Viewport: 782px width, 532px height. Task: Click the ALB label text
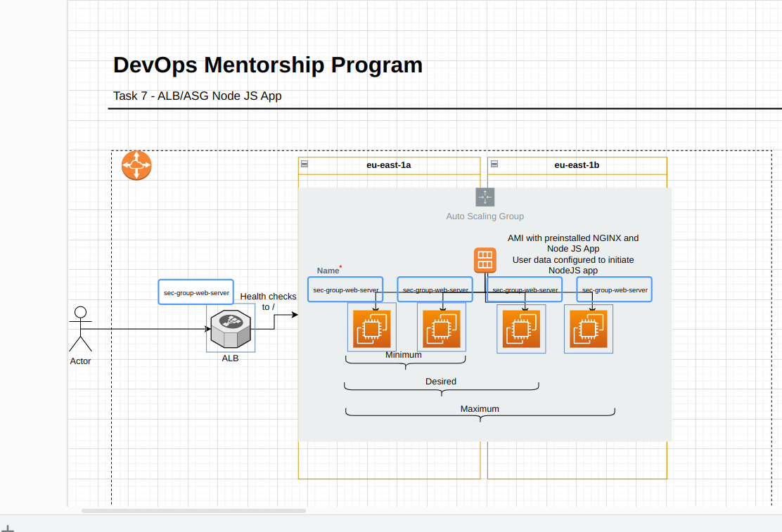click(x=231, y=358)
